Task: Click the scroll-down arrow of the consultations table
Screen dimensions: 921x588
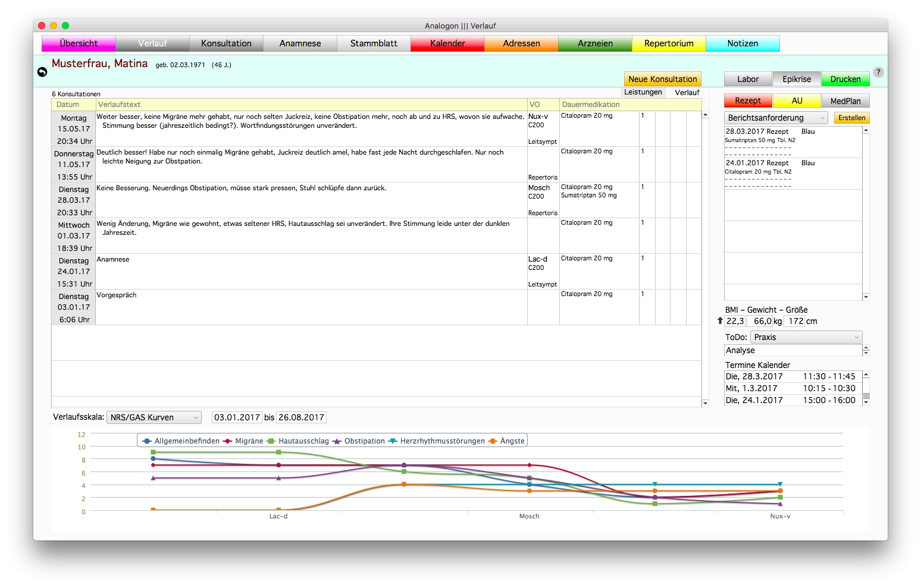Action: [706, 404]
